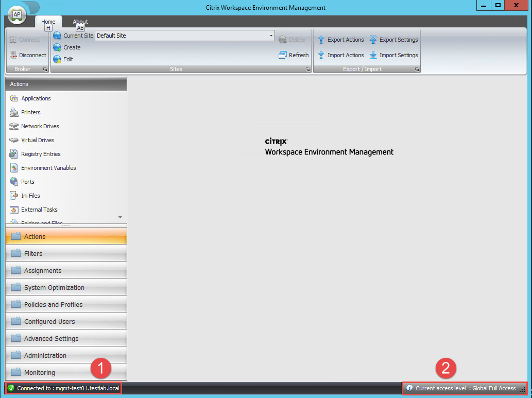This screenshot has width=532, height=398.
Task: Select the Network Drives icon
Action: (x=14, y=126)
